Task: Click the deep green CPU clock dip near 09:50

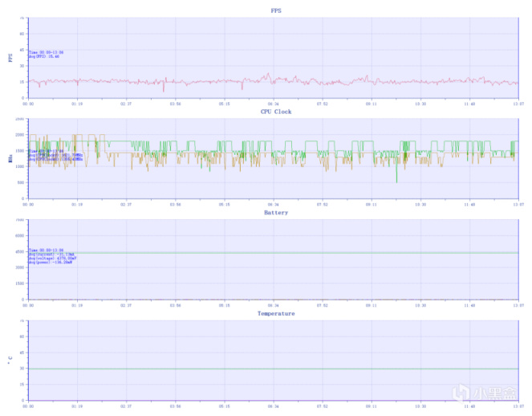Action: (396, 172)
